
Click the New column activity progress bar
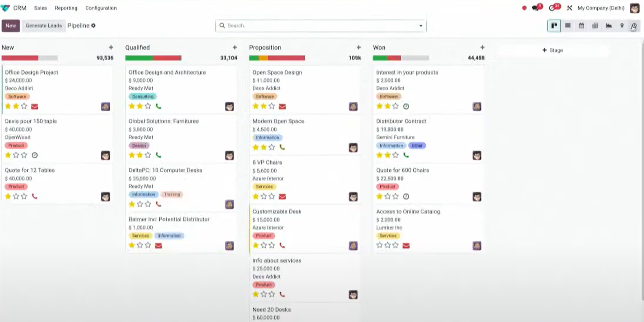29,58
